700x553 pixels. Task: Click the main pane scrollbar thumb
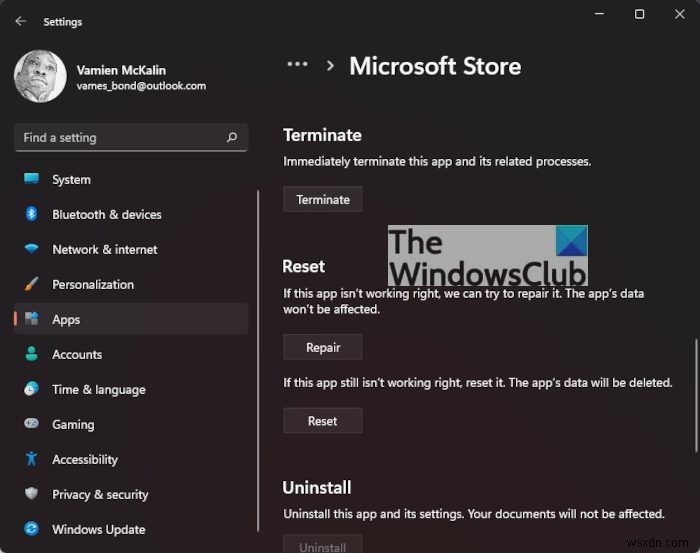[x=696, y=395]
